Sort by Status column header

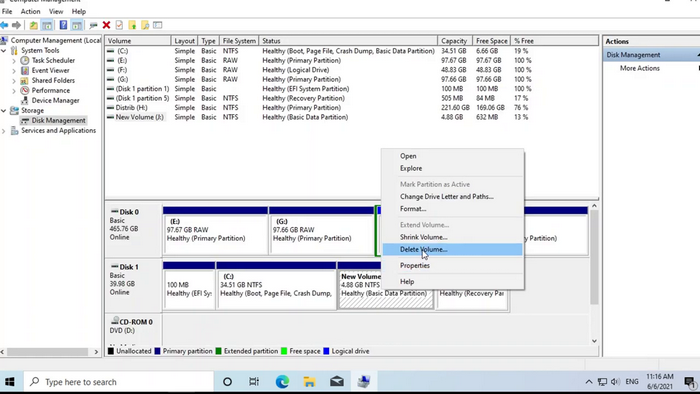(348, 41)
